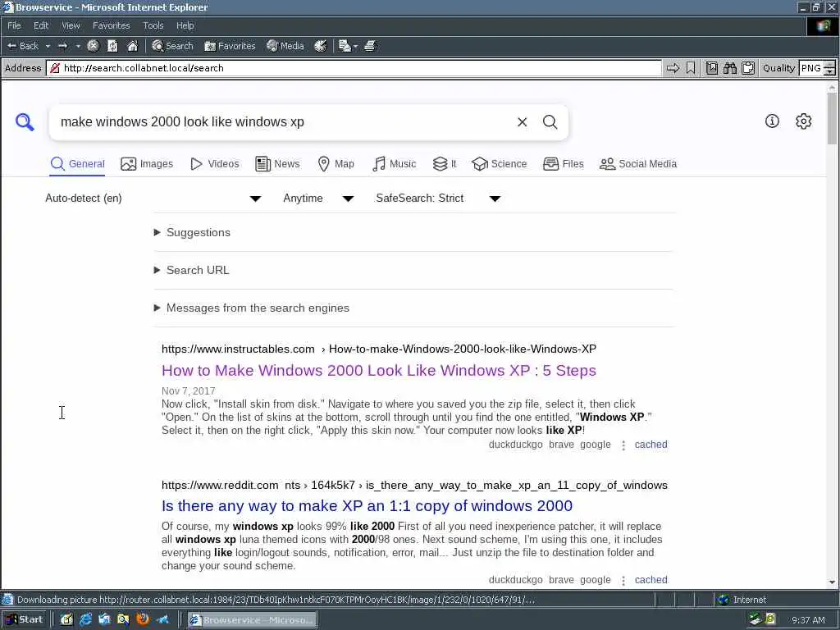Open the Back button history dropdown arrow
This screenshot has width=840, height=630.
point(48,46)
